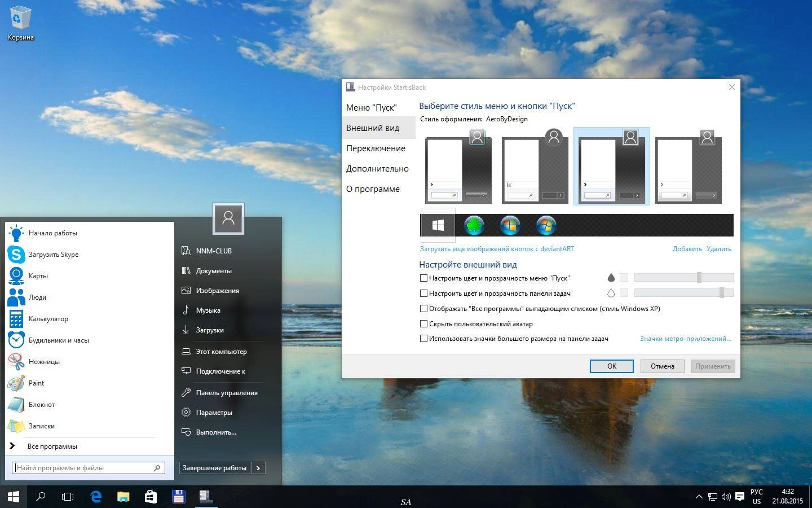Screen dimensions: 812x508
Task: Enable Настроить цвет и прозрачность меню Пуск checkbox
Action: pyautogui.click(x=423, y=278)
